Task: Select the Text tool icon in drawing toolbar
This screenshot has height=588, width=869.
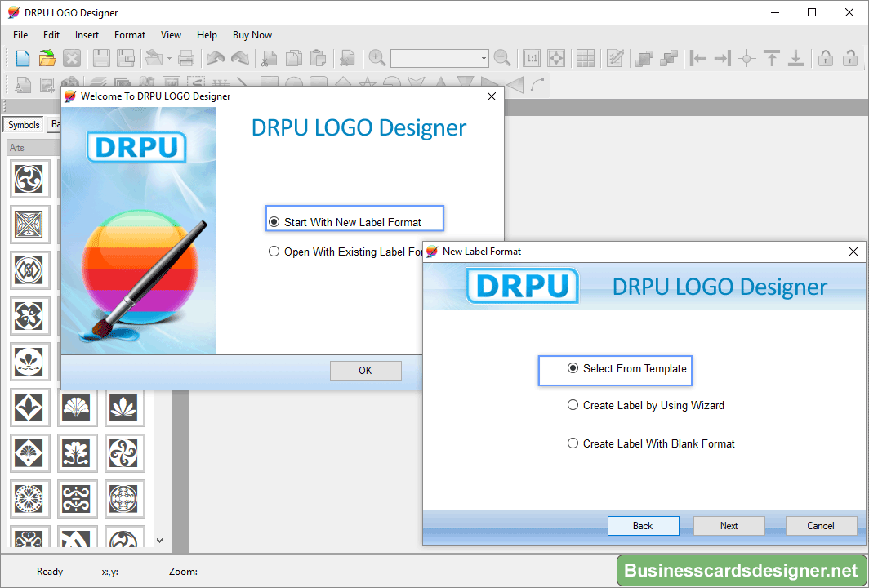Action: [23, 86]
